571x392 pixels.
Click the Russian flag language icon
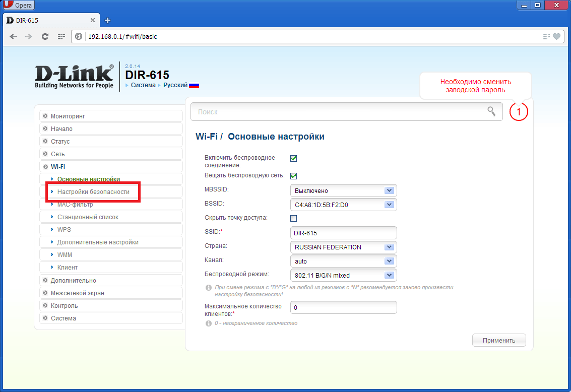[194, 86]
